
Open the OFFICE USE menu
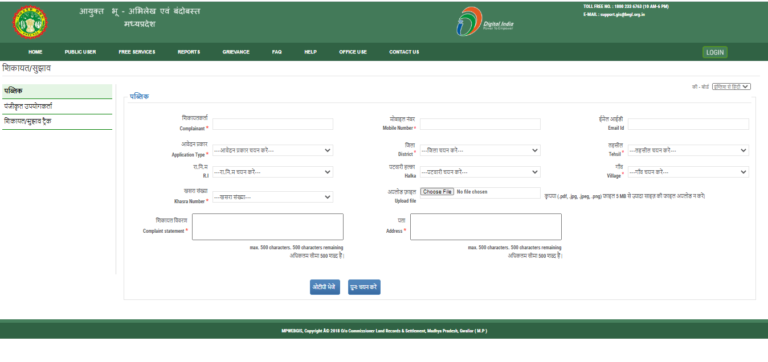click(x=353, y=52)
